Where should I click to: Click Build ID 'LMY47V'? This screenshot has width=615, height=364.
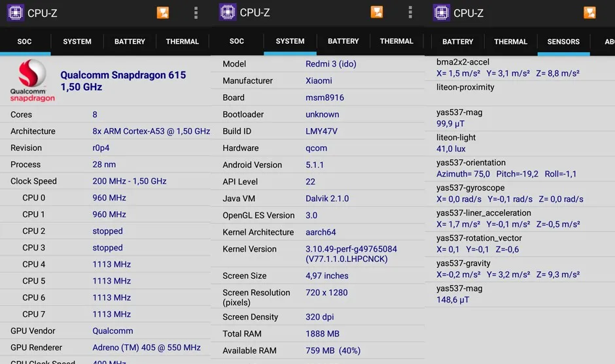pos(321,131)
